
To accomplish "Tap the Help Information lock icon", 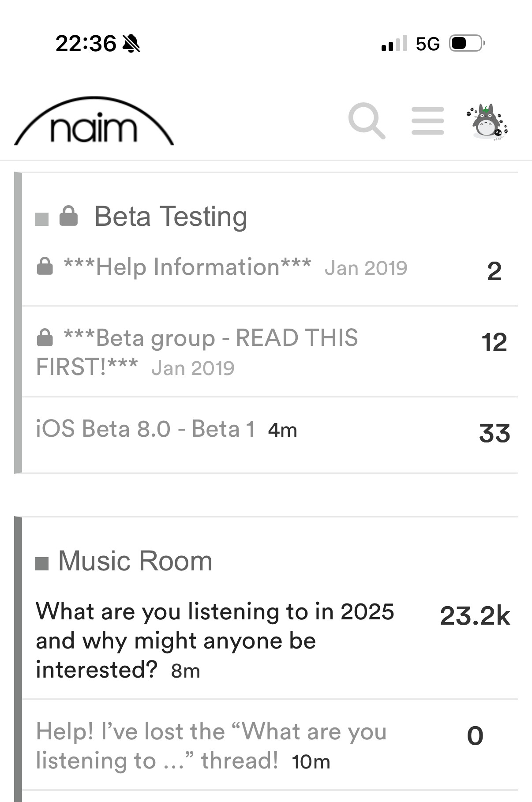I will click(45, 266).
